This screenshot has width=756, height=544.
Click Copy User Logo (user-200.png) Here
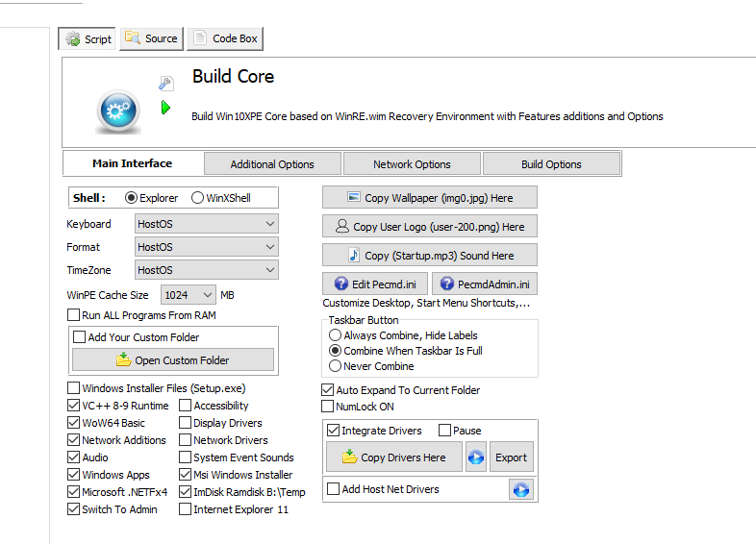click(x=430, y=227)
